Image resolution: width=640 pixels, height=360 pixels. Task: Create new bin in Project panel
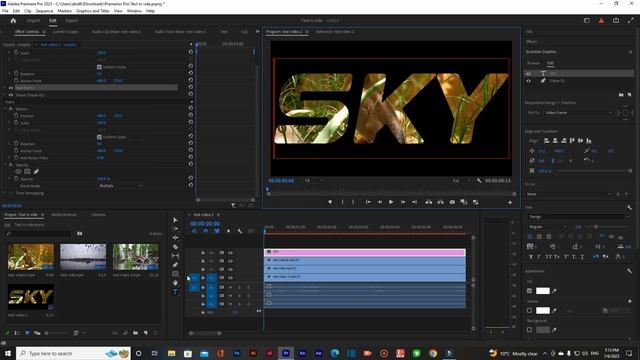136,333
